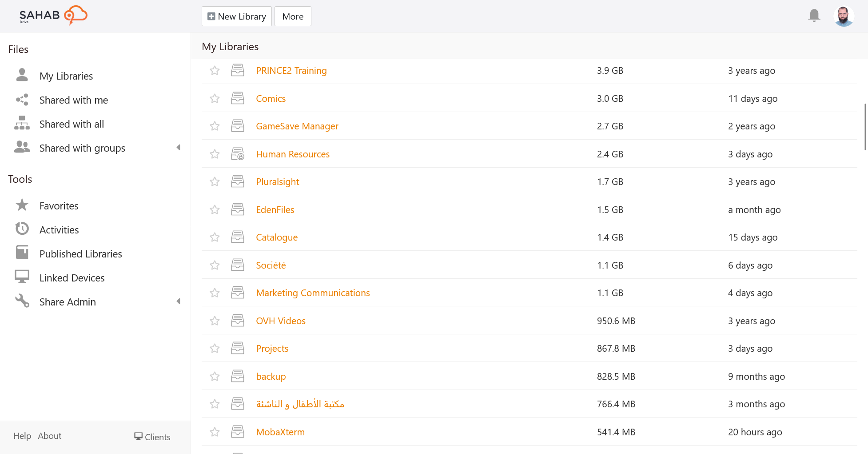This screenshot has height=454, width=868.
Task: Open Shared with all
Action: (x=72, y=124)
